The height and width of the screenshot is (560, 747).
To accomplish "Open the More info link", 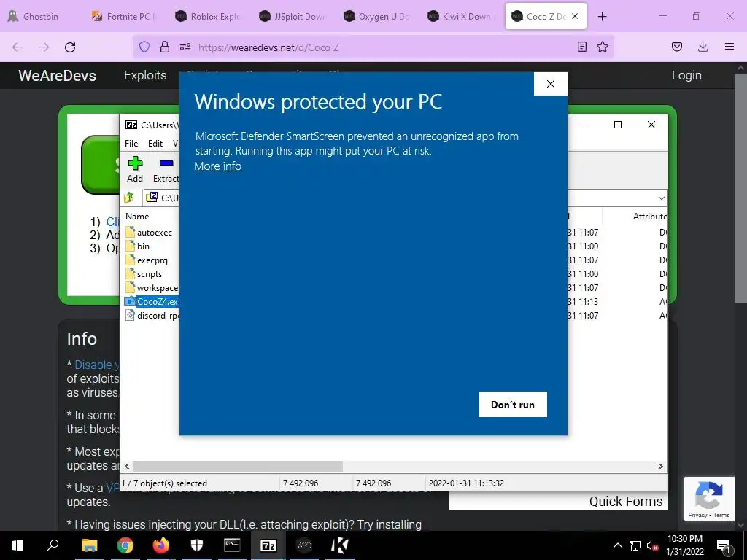I will (217, 166).
